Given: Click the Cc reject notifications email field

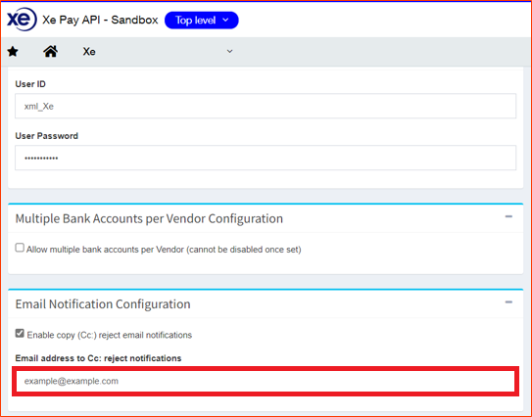Looking at the screenshot, I should (x=266, y=381).
